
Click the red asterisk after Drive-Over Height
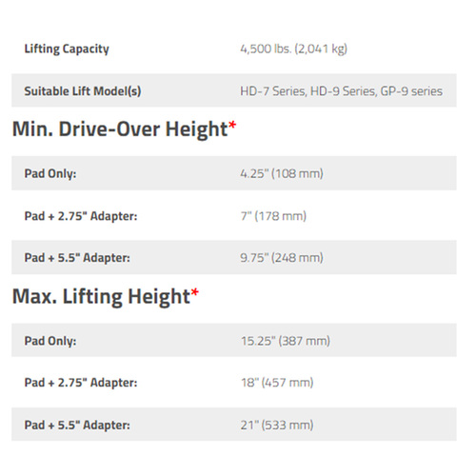[232, 125]
